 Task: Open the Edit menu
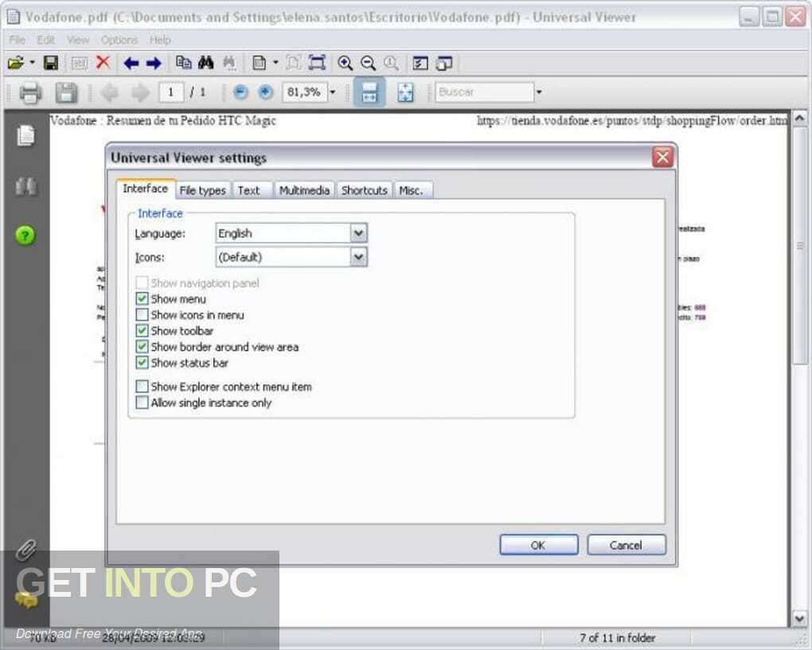point(45,40)
